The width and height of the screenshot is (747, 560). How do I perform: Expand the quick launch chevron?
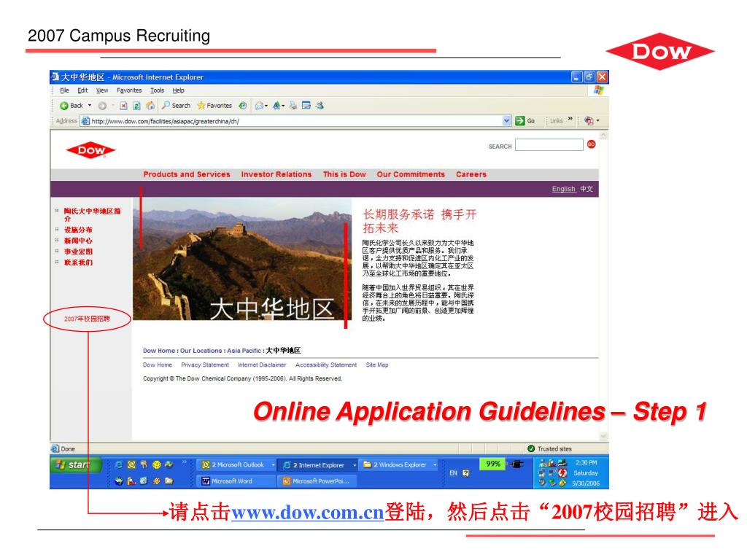[x=185, y=462]
